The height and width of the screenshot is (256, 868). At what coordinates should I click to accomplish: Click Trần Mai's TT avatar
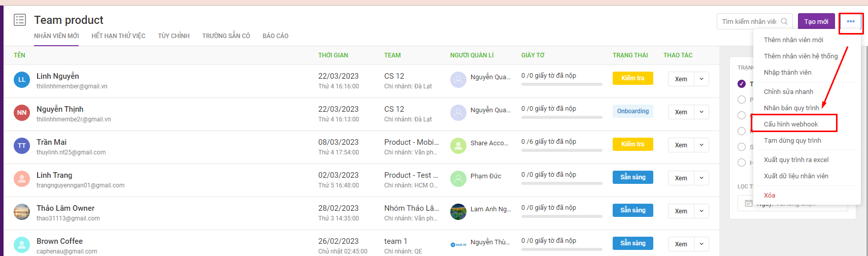[22, 146]
